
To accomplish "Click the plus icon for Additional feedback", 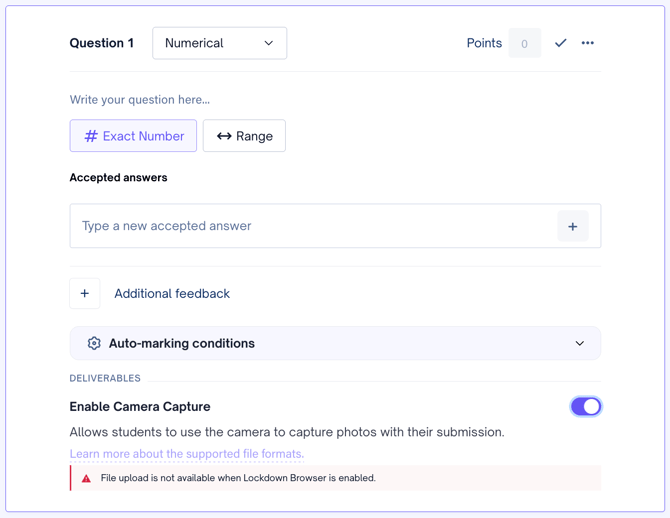I will click(85, 294).
